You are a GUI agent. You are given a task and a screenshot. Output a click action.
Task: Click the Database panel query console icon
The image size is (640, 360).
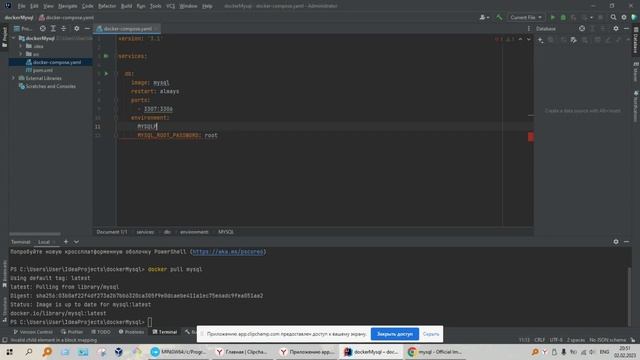(573, 40)
